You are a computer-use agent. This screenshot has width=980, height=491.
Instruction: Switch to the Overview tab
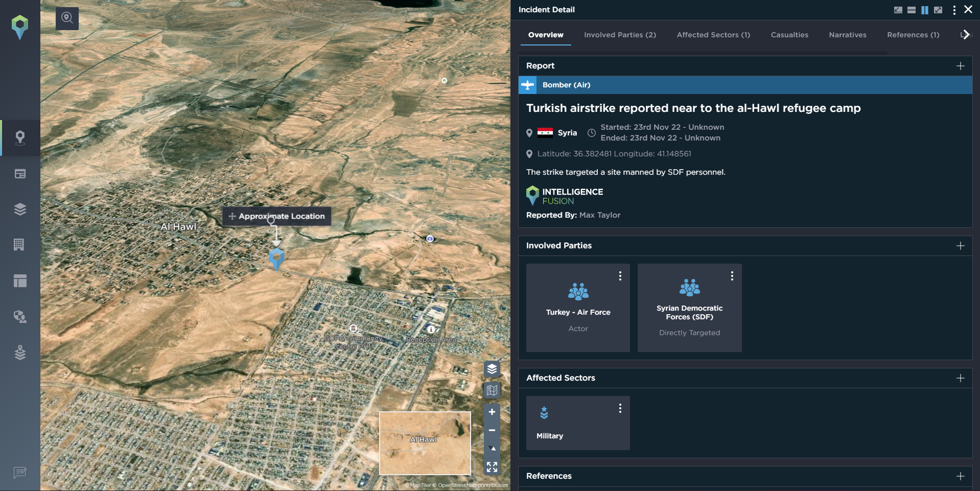(x=546, y=35)
